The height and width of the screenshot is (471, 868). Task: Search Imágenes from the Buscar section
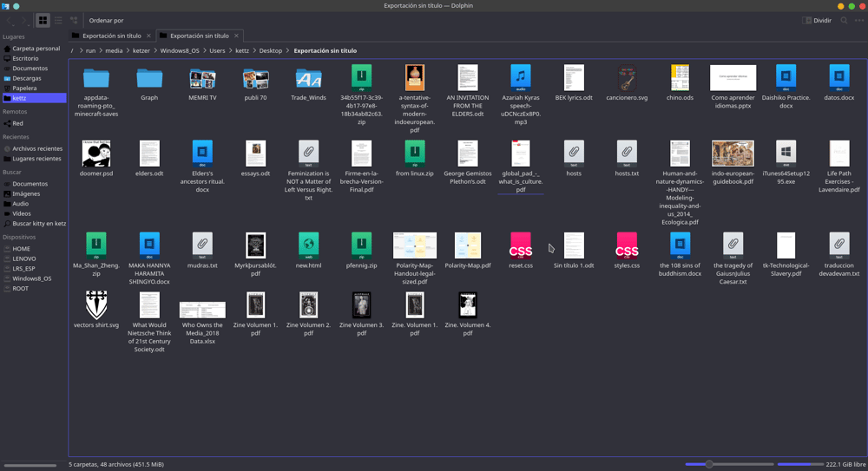(x=33, y=193)
